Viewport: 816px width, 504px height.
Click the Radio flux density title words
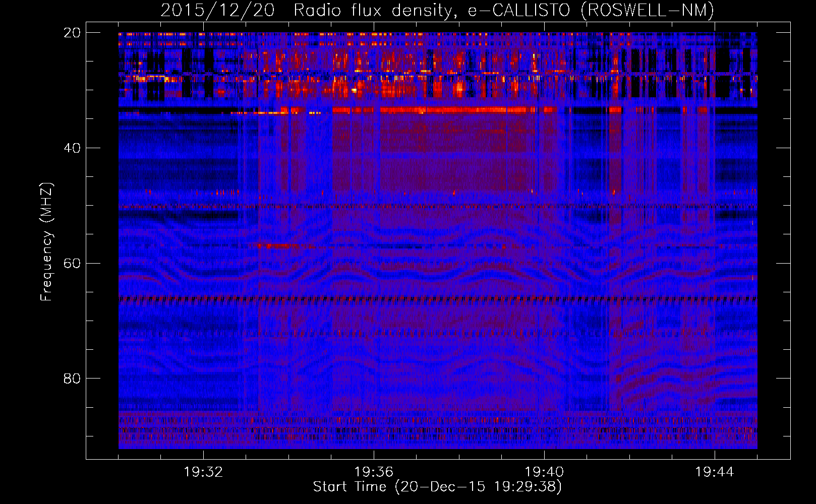[376, 10]
